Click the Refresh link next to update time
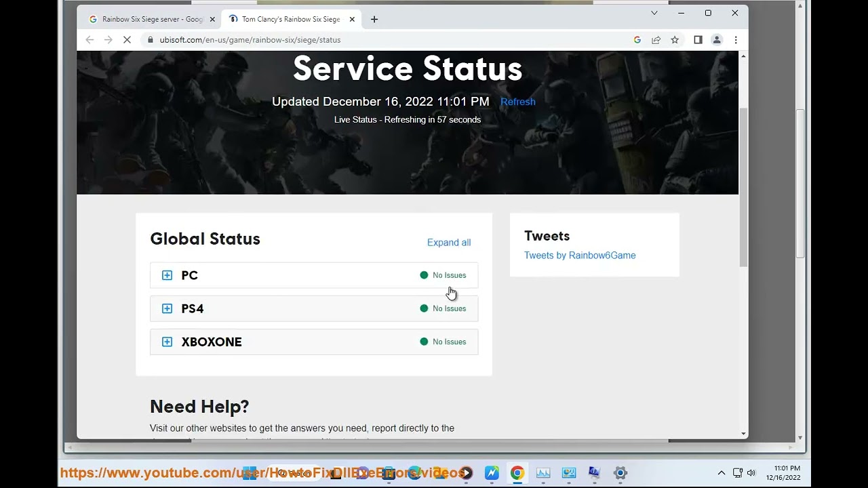Screen dimensions: 868x488 (x=518, y=102)
